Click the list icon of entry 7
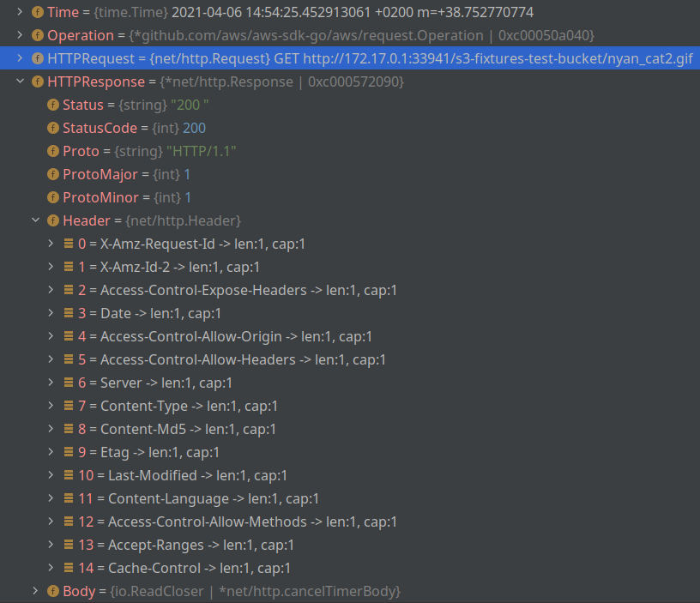This screenshot has width=700, height=603. (x=69, y=406)
